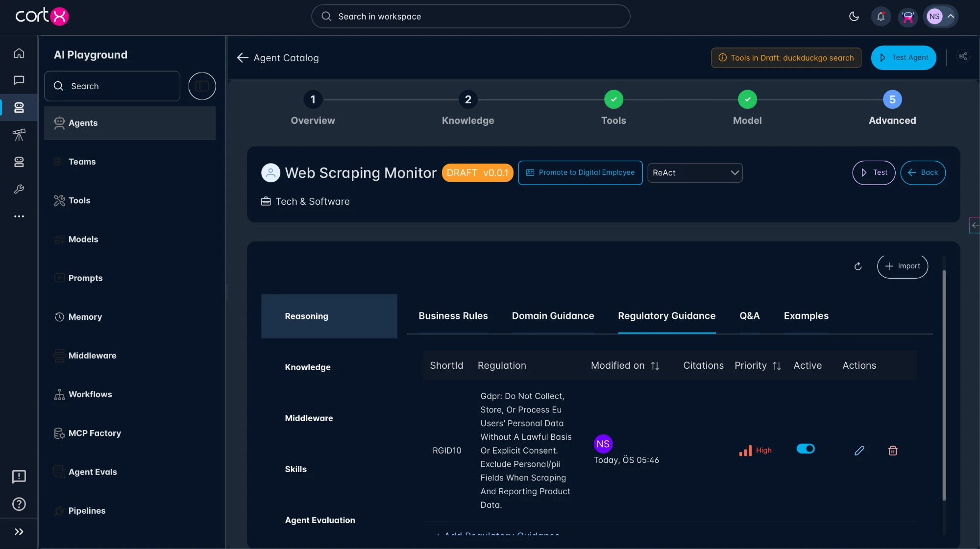
Task: Open Pipelines in sidebar
Action: click(x=130, y=511)
